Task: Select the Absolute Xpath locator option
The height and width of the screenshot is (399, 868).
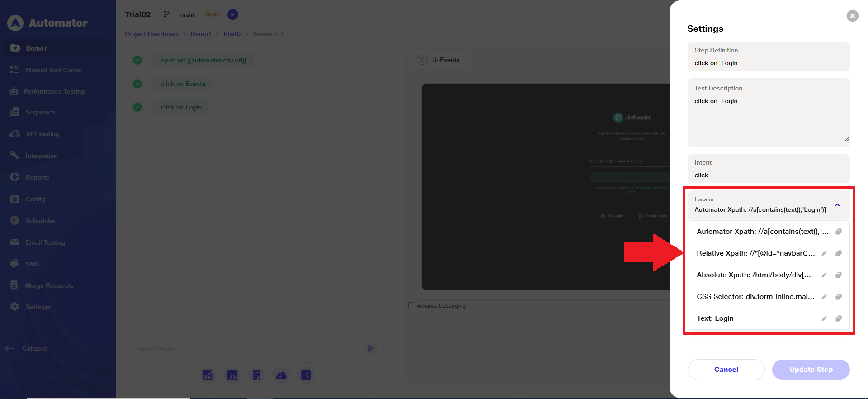Action: pyautogui.click(x=754, y=275)
